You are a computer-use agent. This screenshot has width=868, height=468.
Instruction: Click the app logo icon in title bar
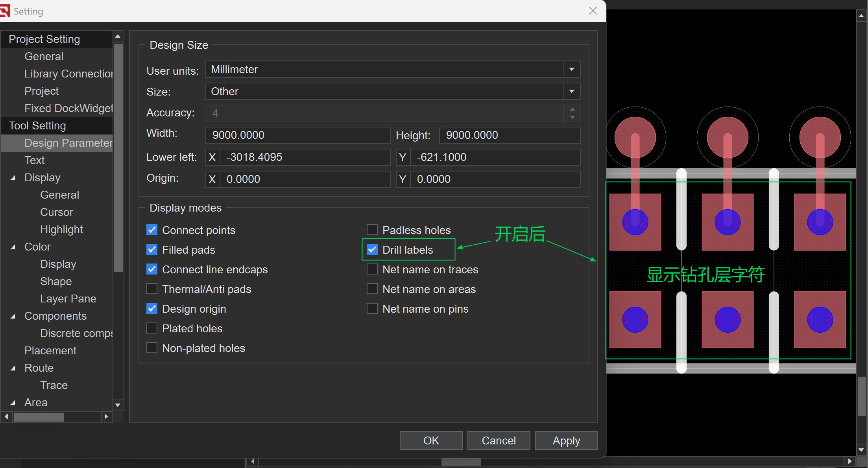coord(5,11)
